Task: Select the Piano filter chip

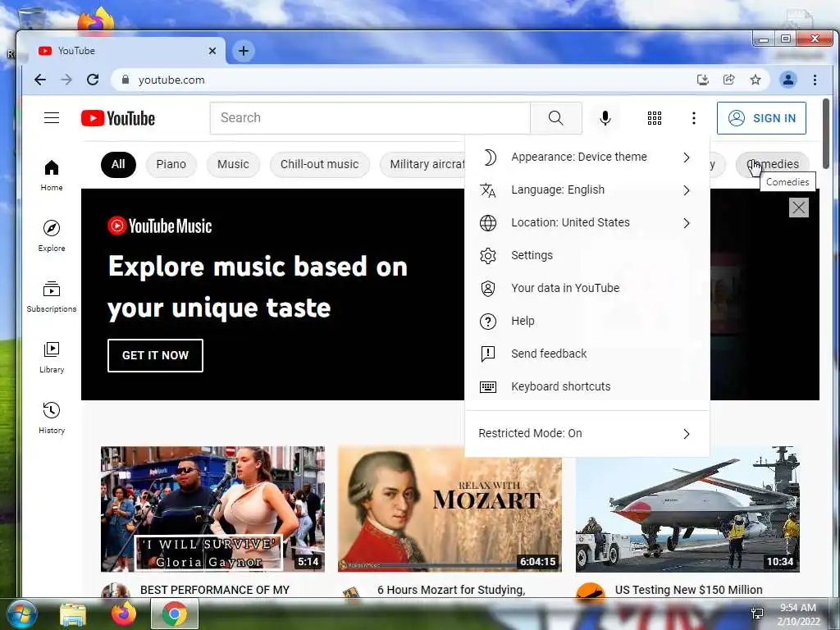Action: point(171,164)
